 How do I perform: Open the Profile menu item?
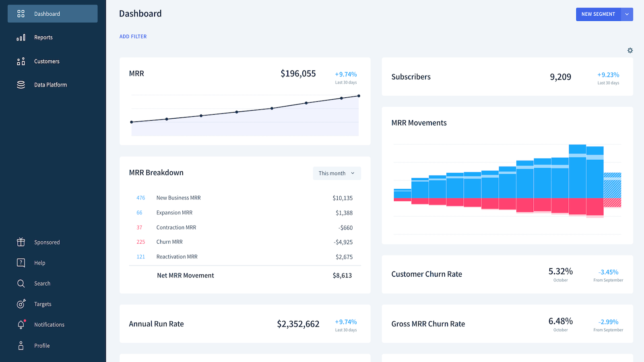click(42, 346)
